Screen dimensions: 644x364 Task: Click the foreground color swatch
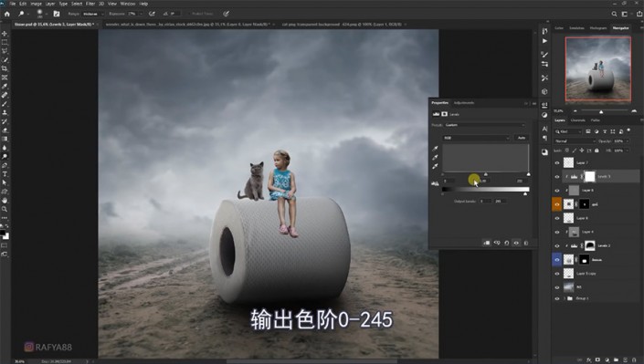(3, 233)
